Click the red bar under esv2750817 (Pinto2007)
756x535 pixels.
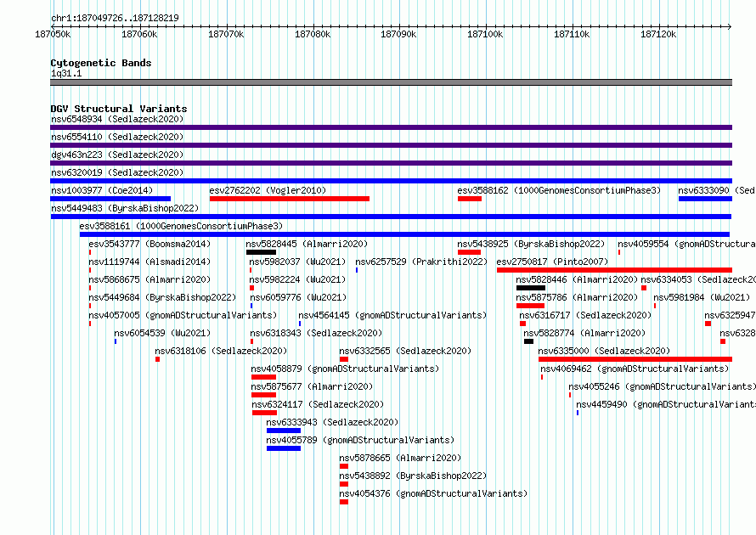(614, 270)
